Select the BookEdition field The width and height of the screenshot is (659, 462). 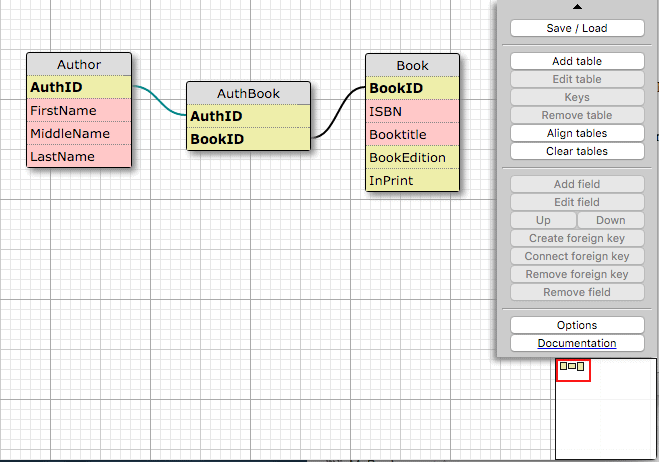click(x=412, y=158)
